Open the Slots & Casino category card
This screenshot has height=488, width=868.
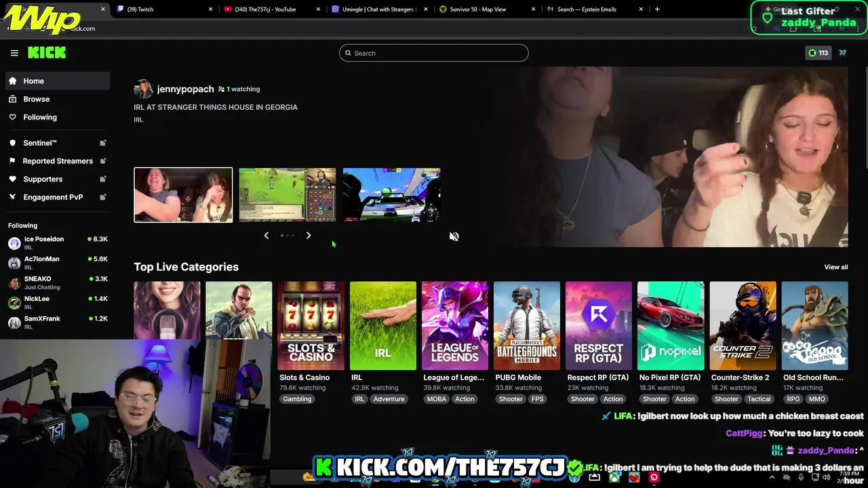311,326
